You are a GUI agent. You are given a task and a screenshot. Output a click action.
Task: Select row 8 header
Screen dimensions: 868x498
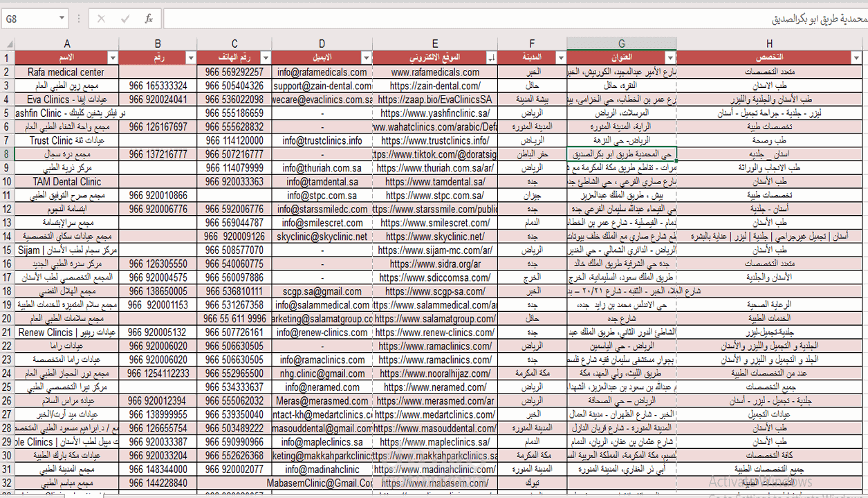point(8,154)
